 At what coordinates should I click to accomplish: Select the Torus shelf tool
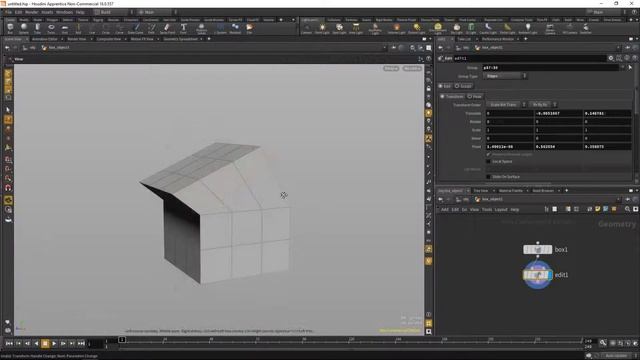[51, 28]
